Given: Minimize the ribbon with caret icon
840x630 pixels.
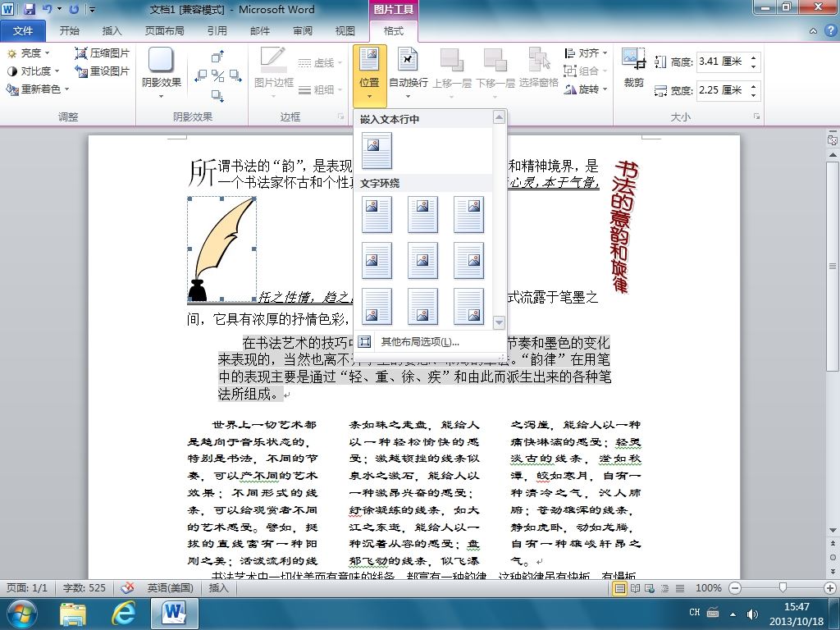Looking at the screenshot, I should click(x=813, y=31).
